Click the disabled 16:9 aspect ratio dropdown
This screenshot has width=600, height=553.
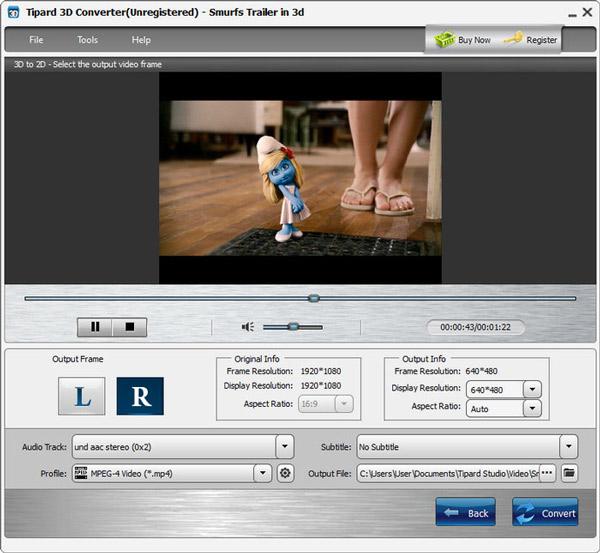[326, 404]
